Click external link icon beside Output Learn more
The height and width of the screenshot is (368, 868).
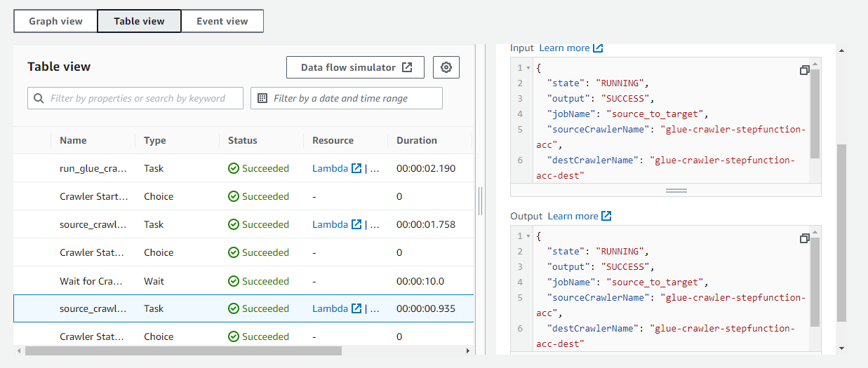tap(606, 217)
